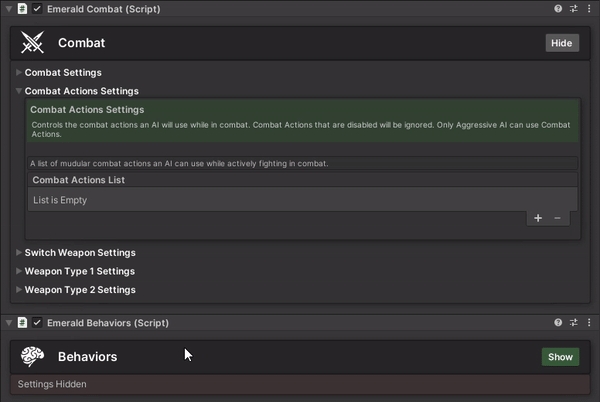600x402 pixels.
Task: Click the brain icon beside Behaviors
Action: point(33,357)
